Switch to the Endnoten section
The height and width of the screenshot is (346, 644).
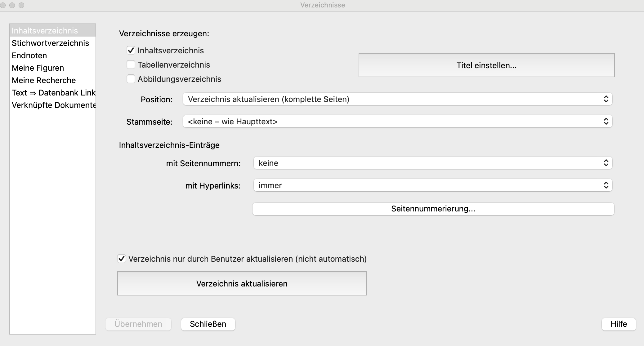coord(29,55)
